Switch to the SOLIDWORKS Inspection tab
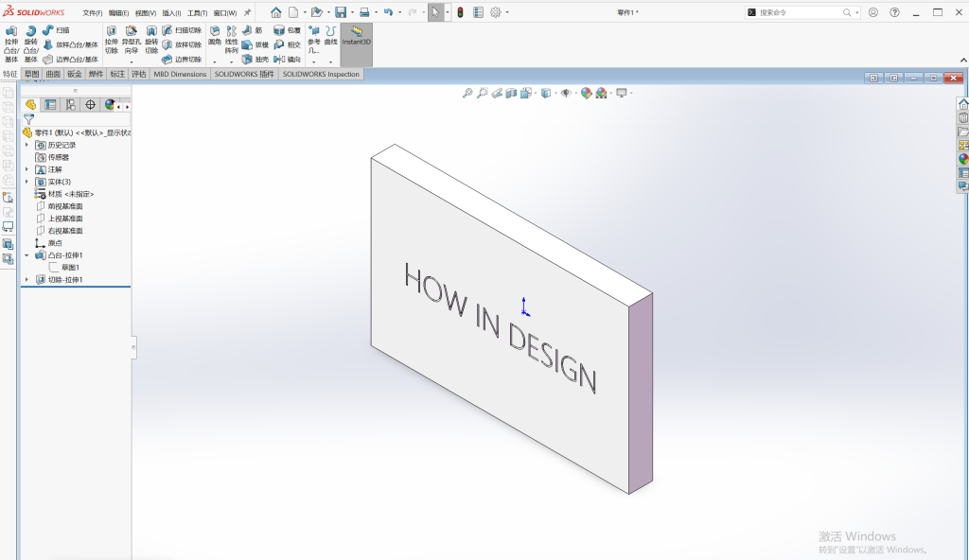This screenshot has width=969, height=560. coord(321,74)
